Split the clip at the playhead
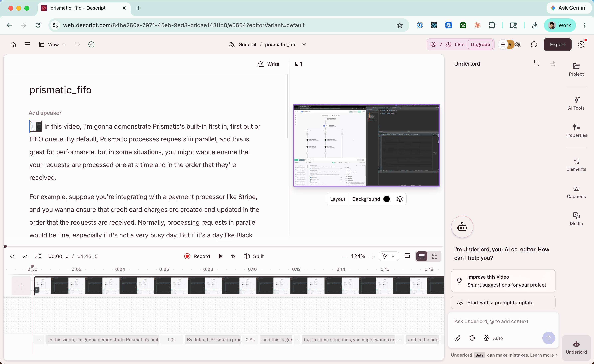 pos(254,256)
